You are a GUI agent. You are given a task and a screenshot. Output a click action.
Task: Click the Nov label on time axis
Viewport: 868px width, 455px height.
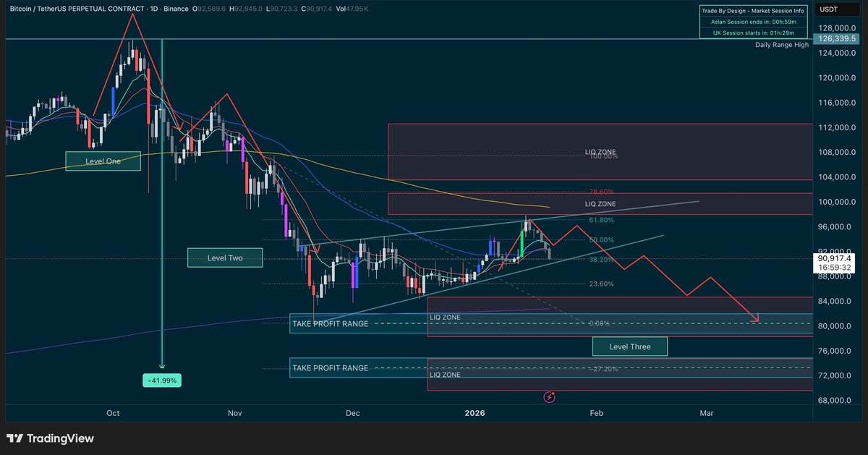click(234, 413)
